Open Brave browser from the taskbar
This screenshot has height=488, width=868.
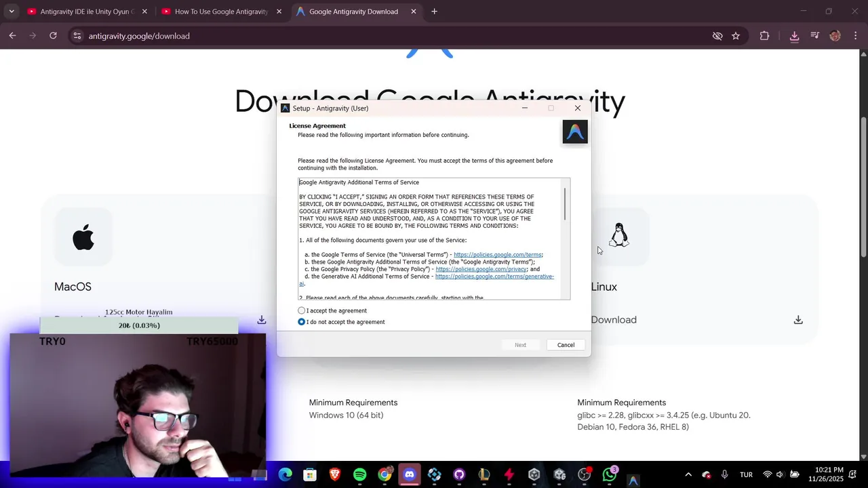(335, 474)
